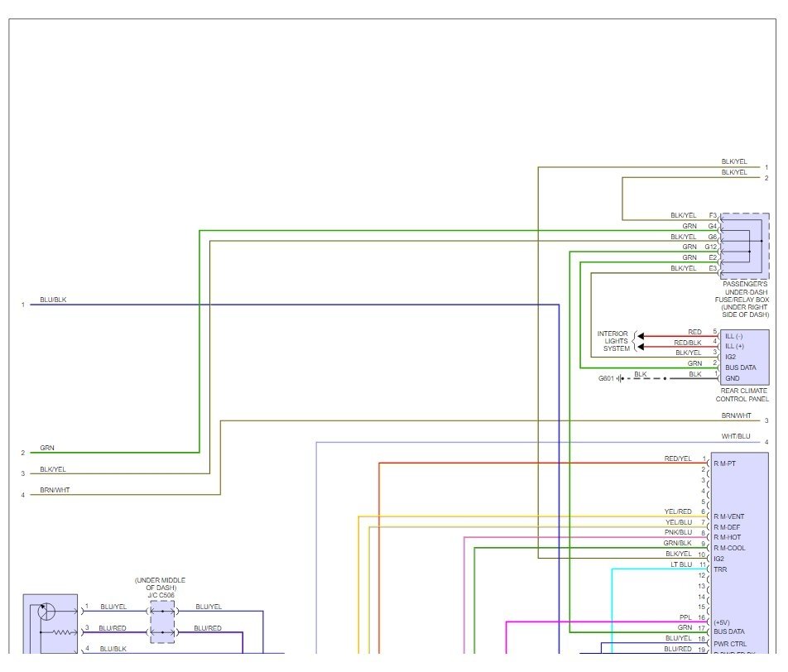Click the "REAR CLIMATE CONTROL PANEL" caption
The width and height of the screenshot is (788, 672).
pyautogui.click(x=742, y=395)
